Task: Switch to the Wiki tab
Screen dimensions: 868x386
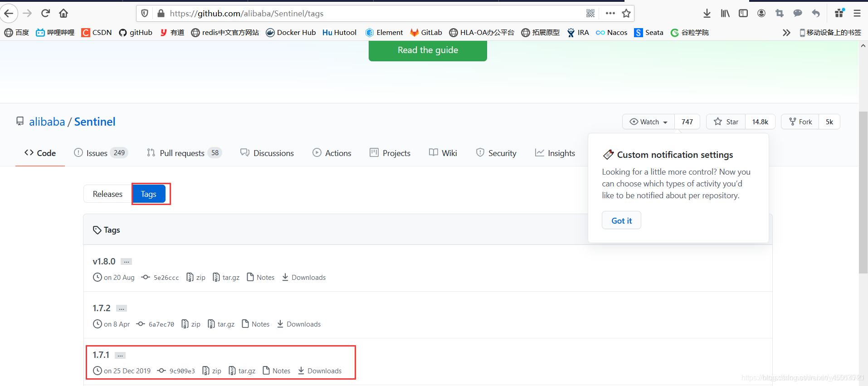Action: (x=443, y=153)
